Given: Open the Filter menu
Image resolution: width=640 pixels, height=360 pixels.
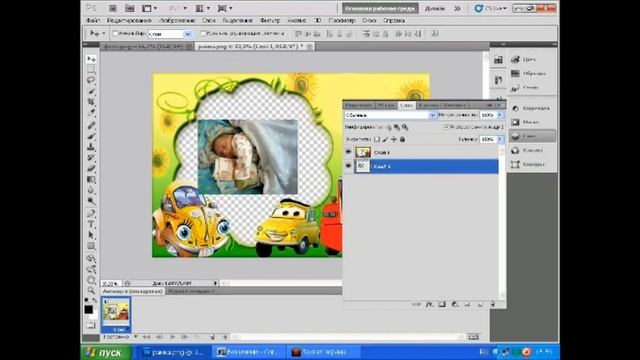Looking at the screenshot, I should pyautogui.click(x=270, y=20).
